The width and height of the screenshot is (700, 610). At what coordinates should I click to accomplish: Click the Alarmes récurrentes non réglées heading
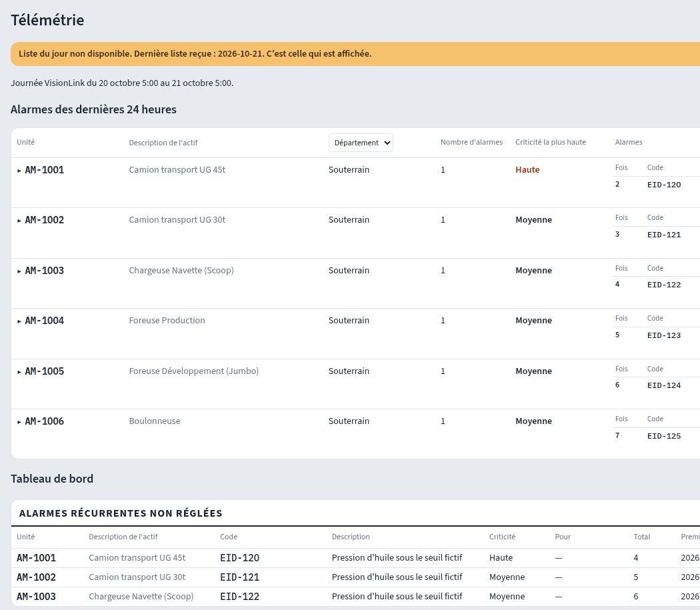[121, 513]
